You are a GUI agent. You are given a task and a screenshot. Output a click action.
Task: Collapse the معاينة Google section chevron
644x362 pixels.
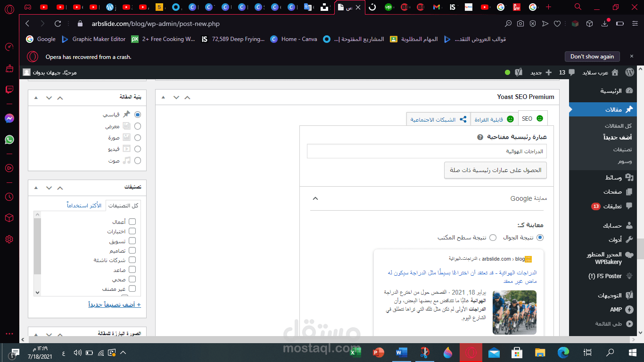(315, 198)
